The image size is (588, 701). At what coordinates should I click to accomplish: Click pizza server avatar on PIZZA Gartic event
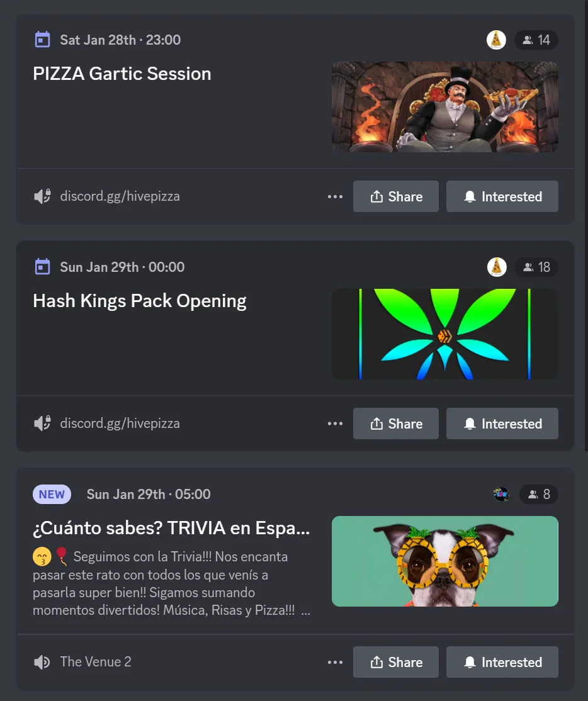(x=496, y=40)
